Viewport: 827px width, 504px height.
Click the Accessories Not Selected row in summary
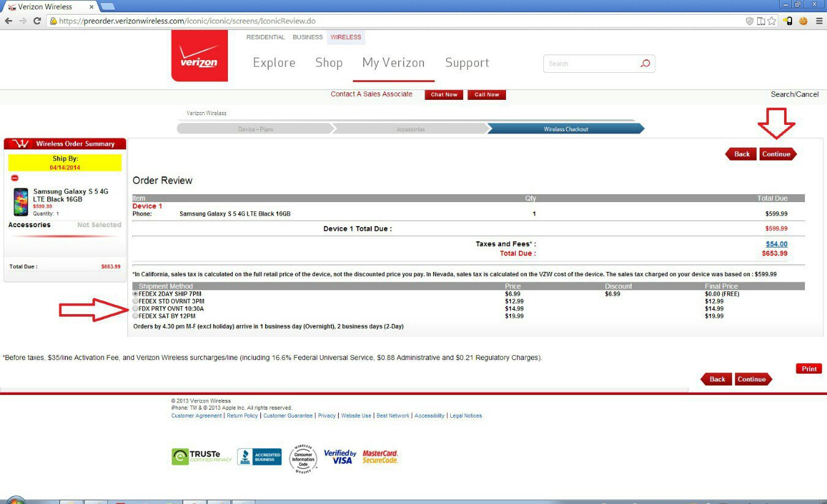point(65,225)
